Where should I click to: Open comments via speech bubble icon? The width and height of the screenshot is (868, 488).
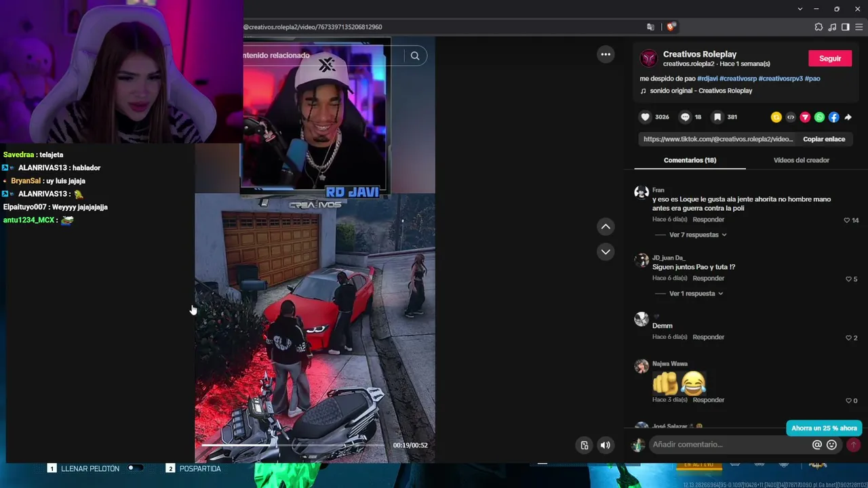coord(685,117)
